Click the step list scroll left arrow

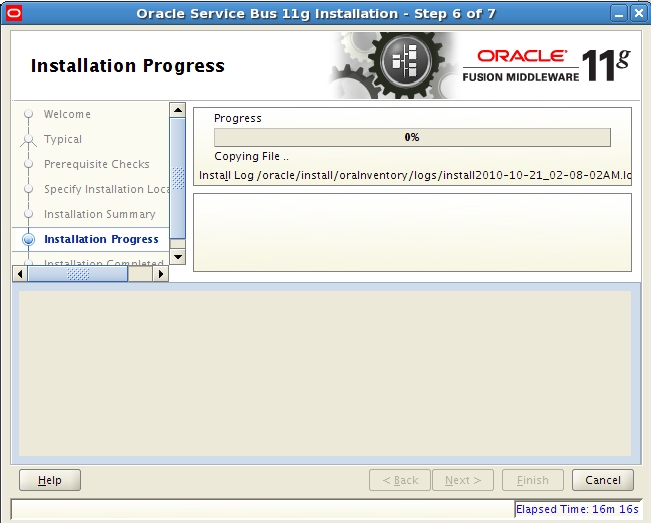click(20, 274)
